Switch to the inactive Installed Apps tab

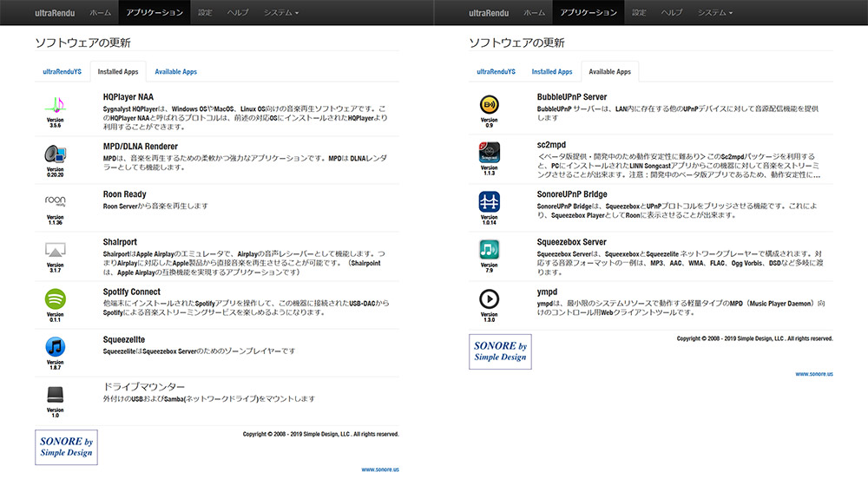click(552, 72)
